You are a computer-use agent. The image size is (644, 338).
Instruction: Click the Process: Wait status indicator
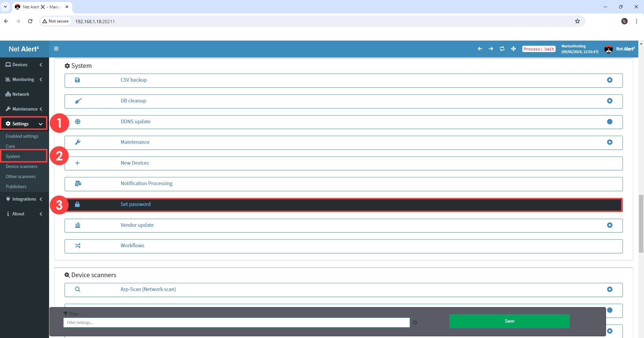538,49
